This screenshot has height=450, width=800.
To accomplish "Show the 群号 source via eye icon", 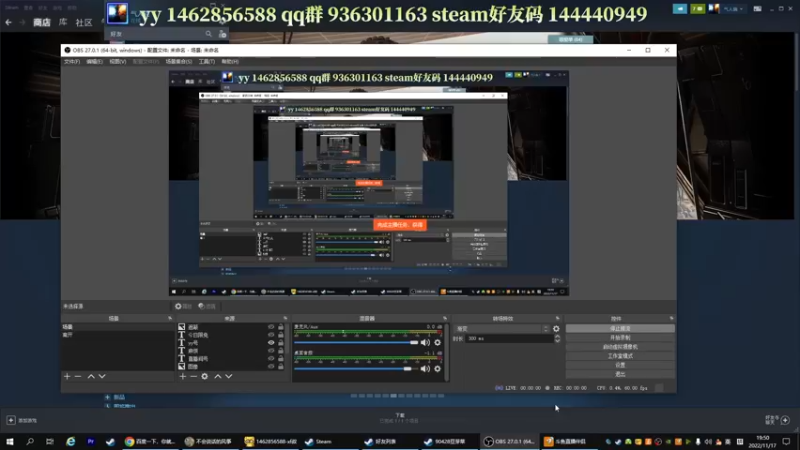I will click(x=271, y=351).
